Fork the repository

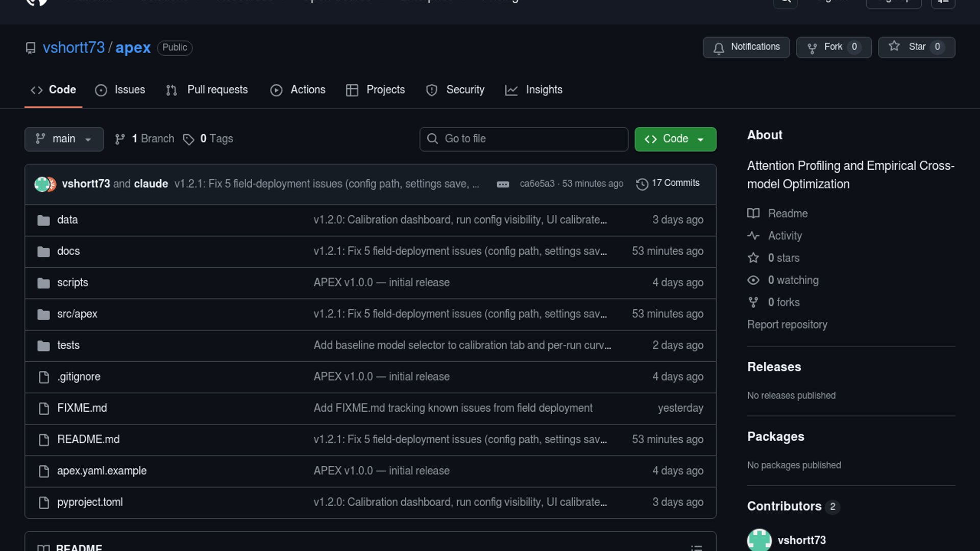pyautogui.click(x=834, y=47)
